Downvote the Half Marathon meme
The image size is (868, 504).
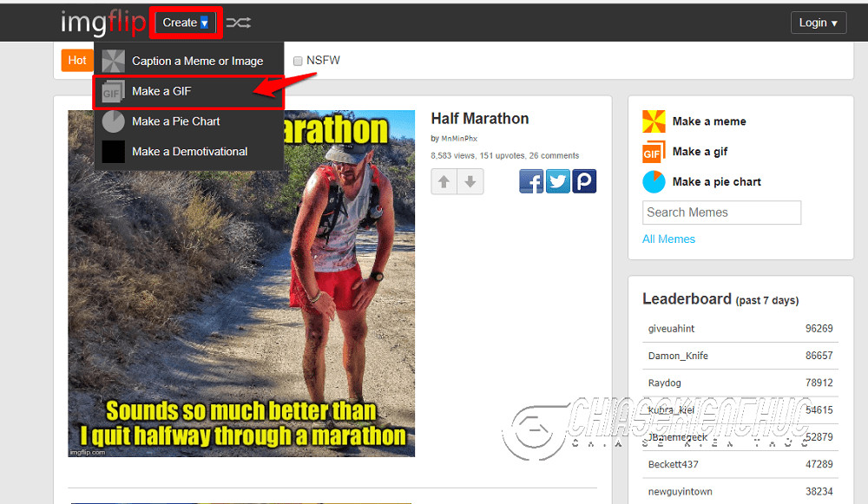[470, 182]
